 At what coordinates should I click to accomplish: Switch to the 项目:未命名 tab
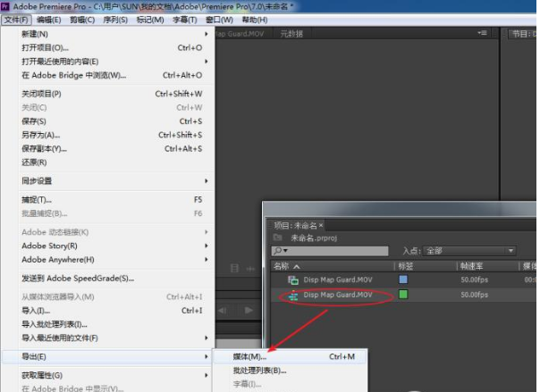pyautogui.click(x=295, y=226)
